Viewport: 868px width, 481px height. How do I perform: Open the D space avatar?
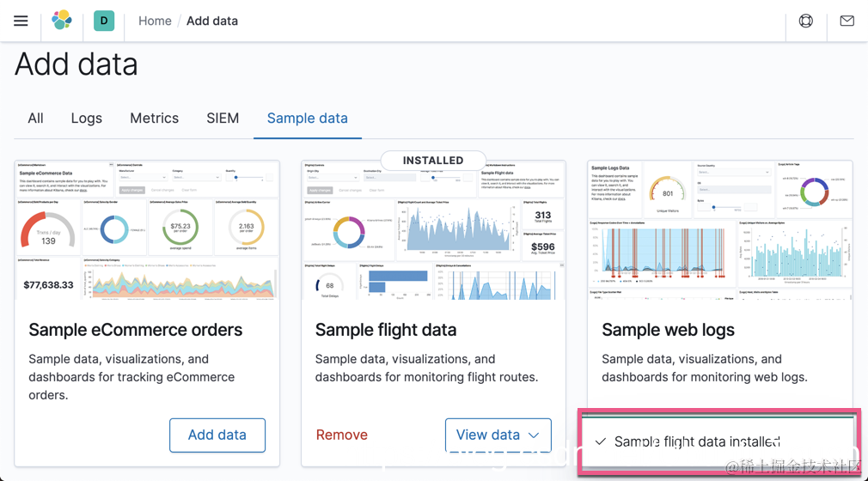(x=104, y=21)
